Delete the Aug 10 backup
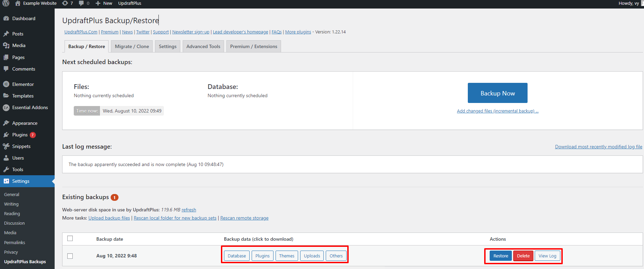 [x=523, y=256]
